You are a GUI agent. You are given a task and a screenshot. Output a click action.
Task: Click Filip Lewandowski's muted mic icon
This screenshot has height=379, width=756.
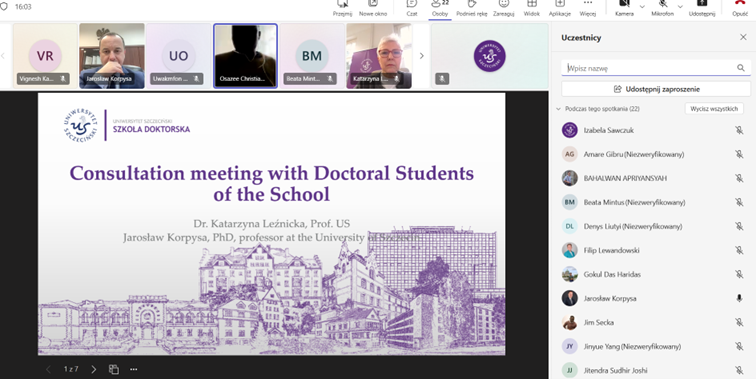[x=739, y=250]
